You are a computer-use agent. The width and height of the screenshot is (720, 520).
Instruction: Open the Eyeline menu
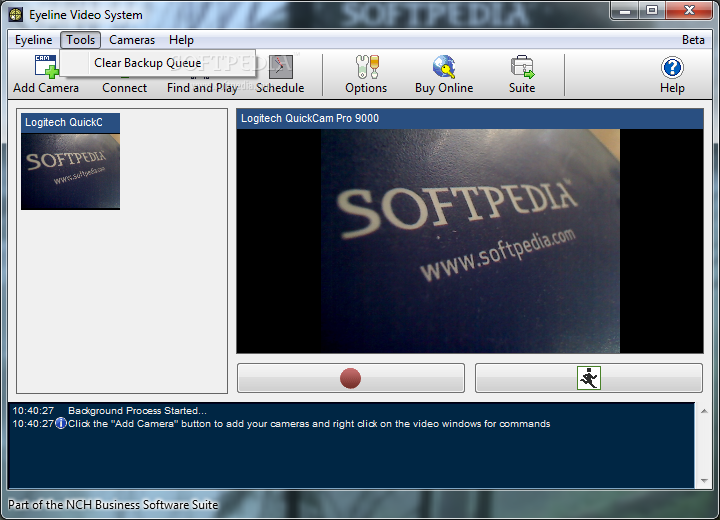point(34,40)
